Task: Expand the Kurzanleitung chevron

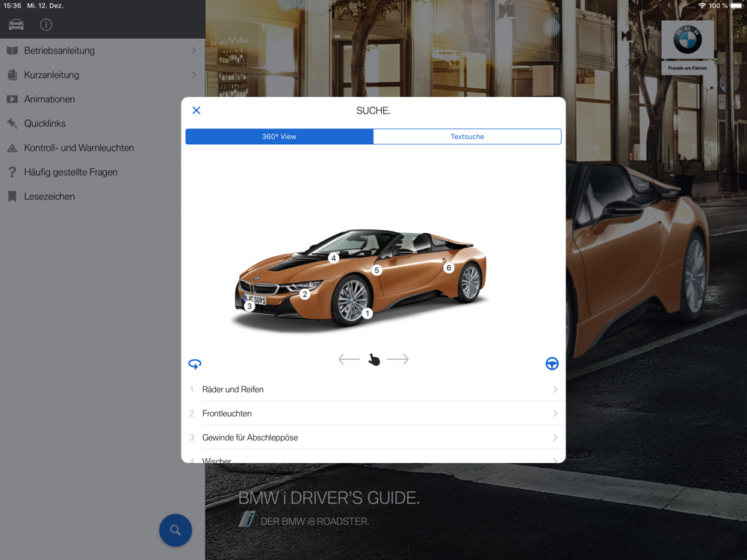Action: (x=194, y=75)
